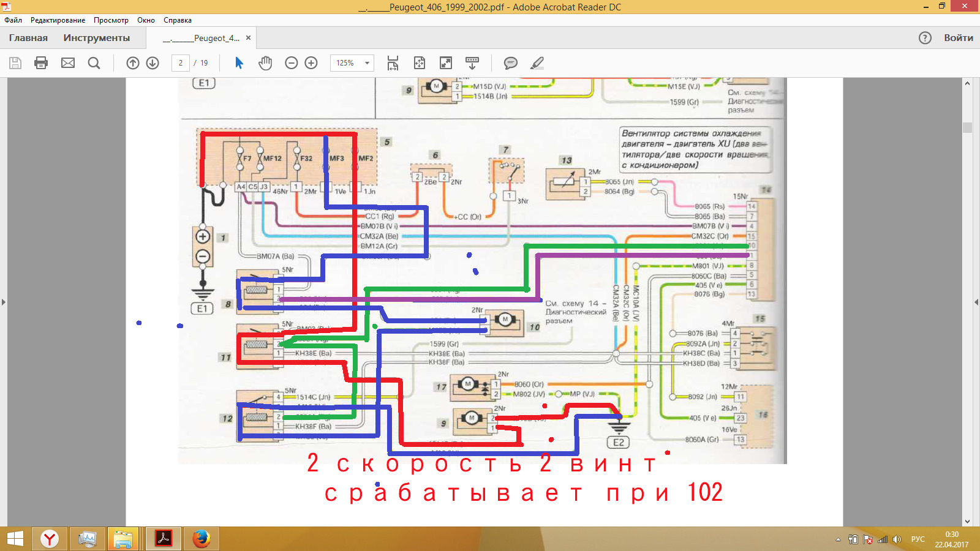Select the highlighter pen tool
This screenshot has height=551, width=980.
(537, 63)
